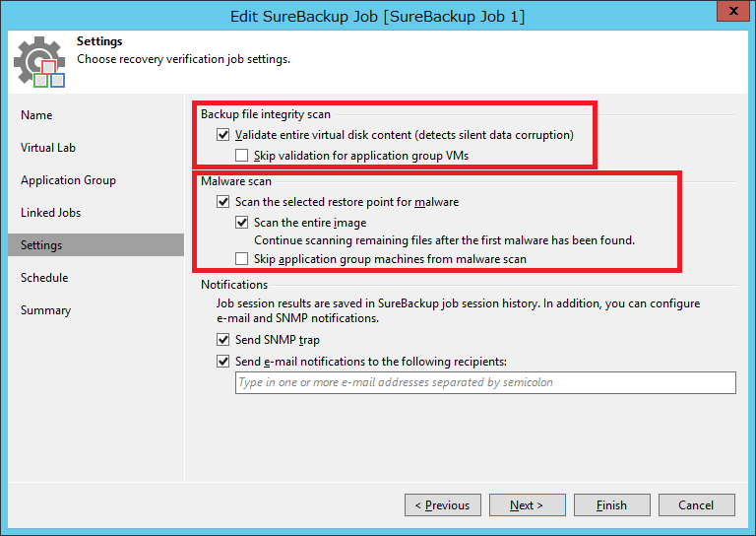Click the SureBackup settings gear icon
This screenshot has width=756, height=536.
point(39,62)
